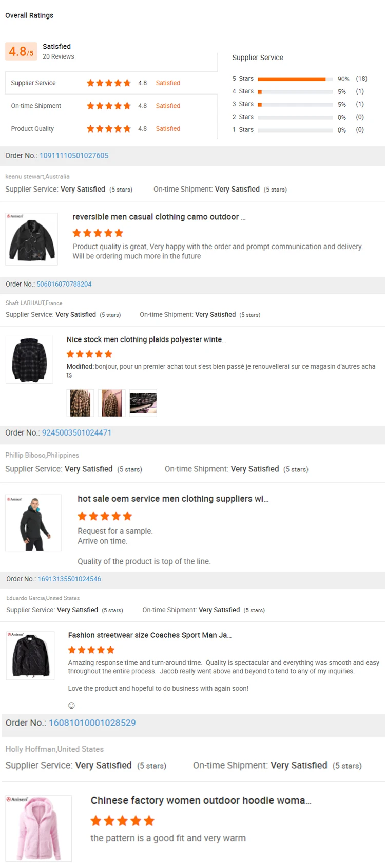Select the Product Quality rating tab
The height and width of the screenshot is (868, 385).
(32, 129)
